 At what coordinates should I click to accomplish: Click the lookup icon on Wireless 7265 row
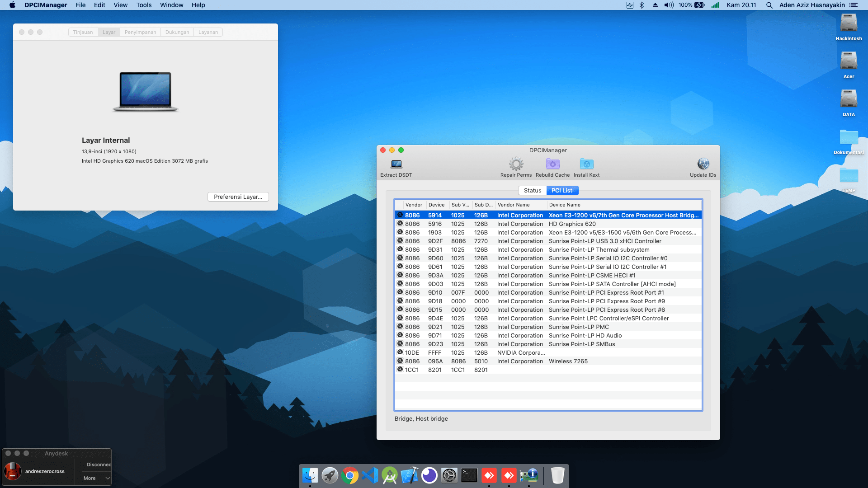[x=400, y=361]
